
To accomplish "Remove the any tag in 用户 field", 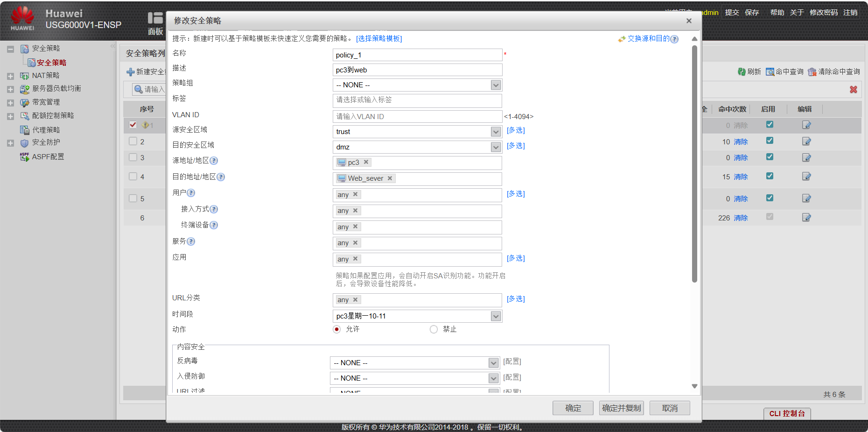I will (355, 194).
